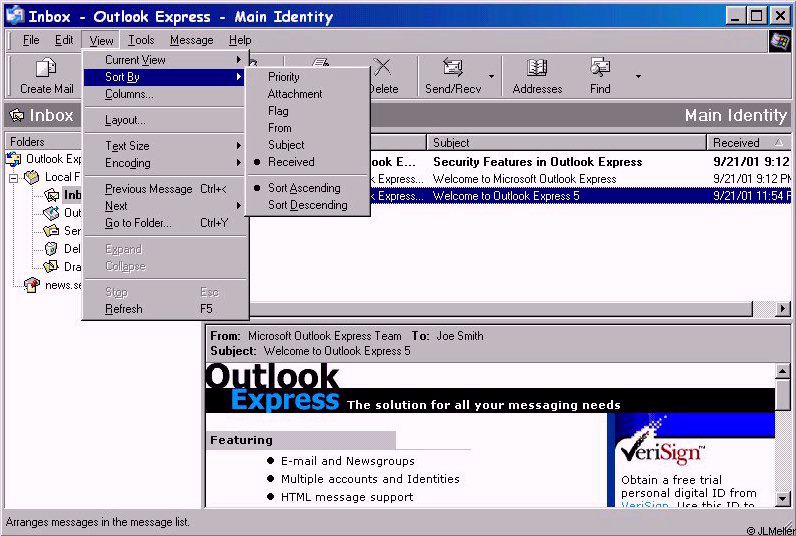
Task: Click the Inbox banner icon
Action: [17, 115]
